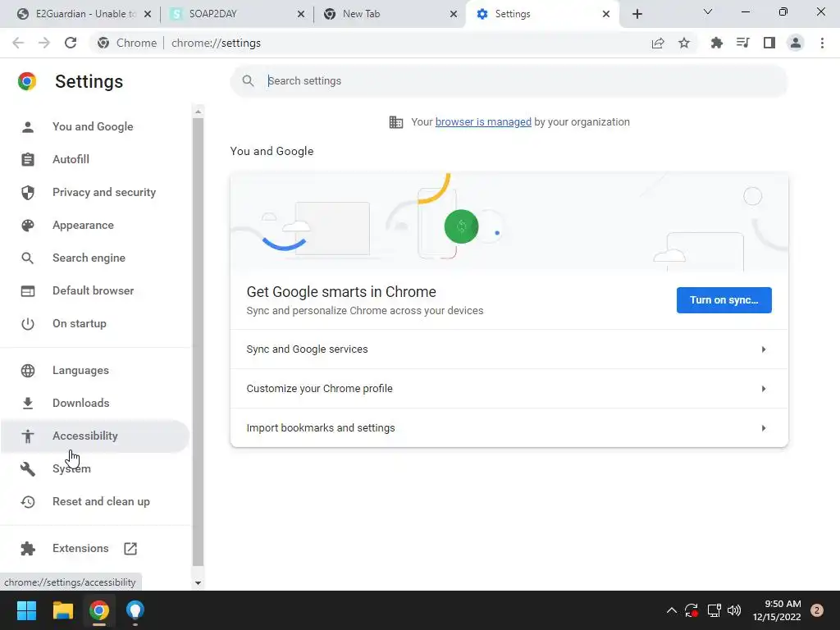The height and width of the screenshot is (630, 840).
Task: Click the Accessibility figure icon
Action: click(28, 436)
